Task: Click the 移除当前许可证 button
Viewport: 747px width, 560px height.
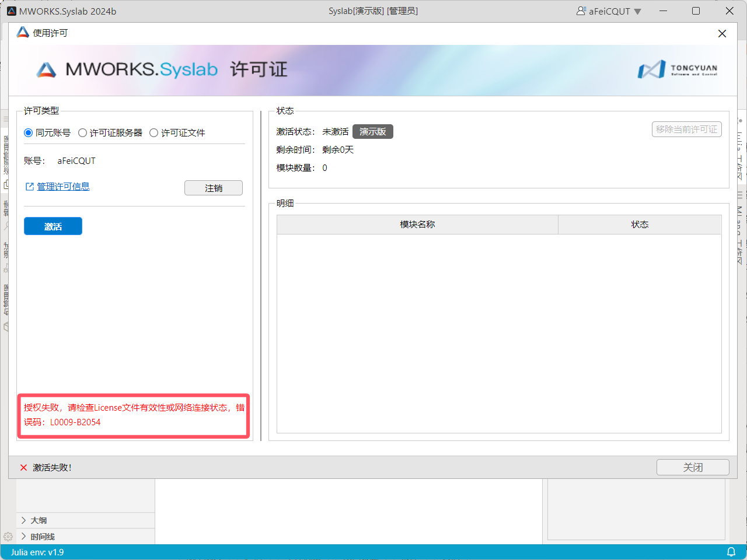Action: pyautogui.click(x=686, y=129)
